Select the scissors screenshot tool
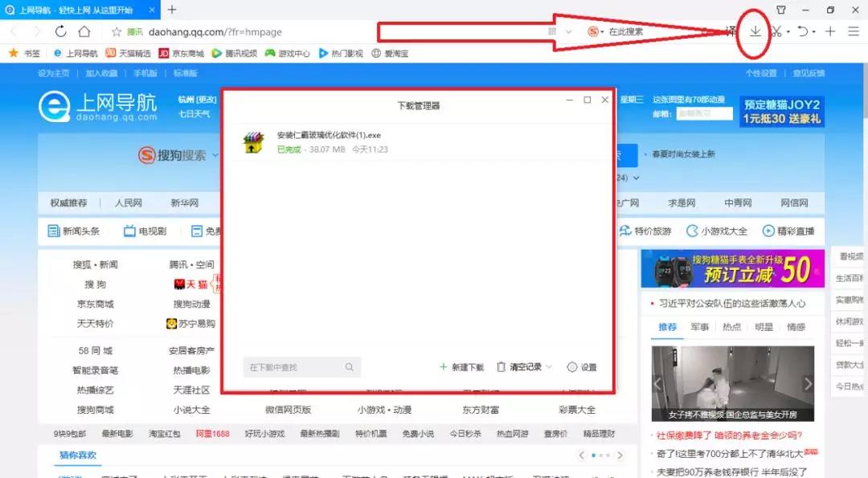 (777, 31)
